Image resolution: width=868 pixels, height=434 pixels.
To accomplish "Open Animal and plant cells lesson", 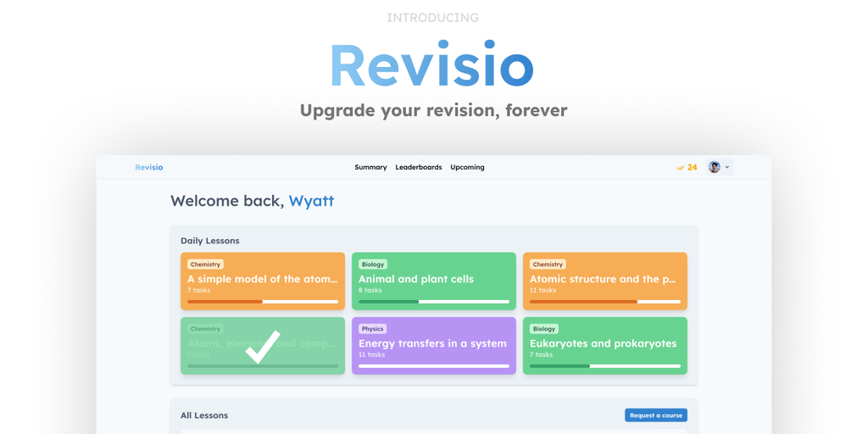I will pyautogui.click(x=433, y=281).
